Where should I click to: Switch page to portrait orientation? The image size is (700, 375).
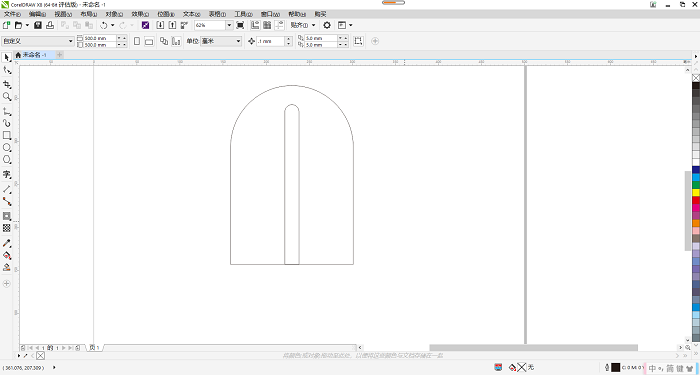click(x=137, y=41)
